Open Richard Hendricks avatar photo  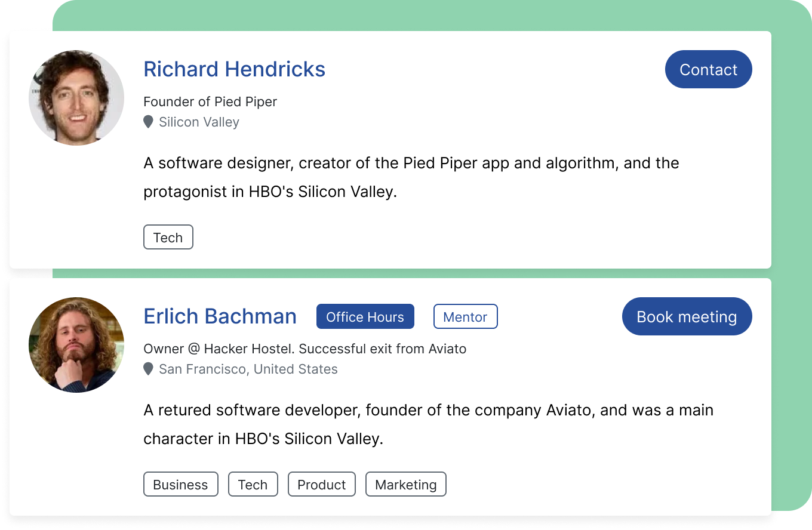coord(76,98)
